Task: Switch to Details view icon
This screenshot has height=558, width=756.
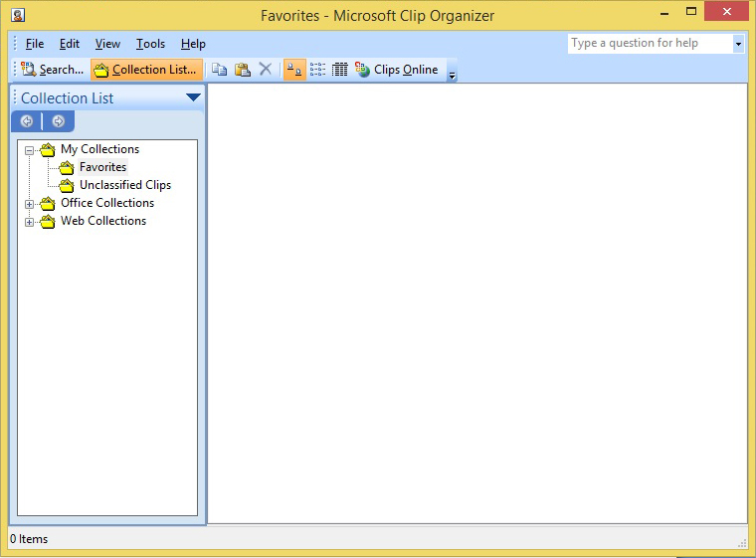Action: click(x=339, y=70)
